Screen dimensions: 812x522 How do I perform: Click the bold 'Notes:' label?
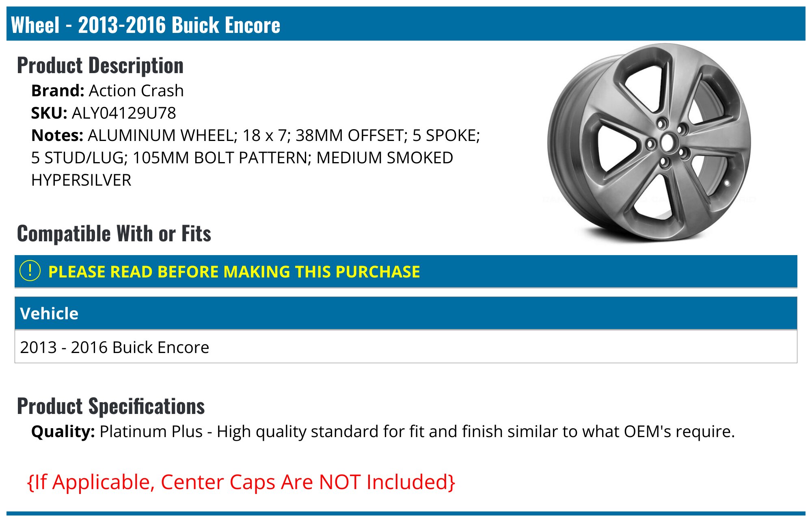point(57,135)
